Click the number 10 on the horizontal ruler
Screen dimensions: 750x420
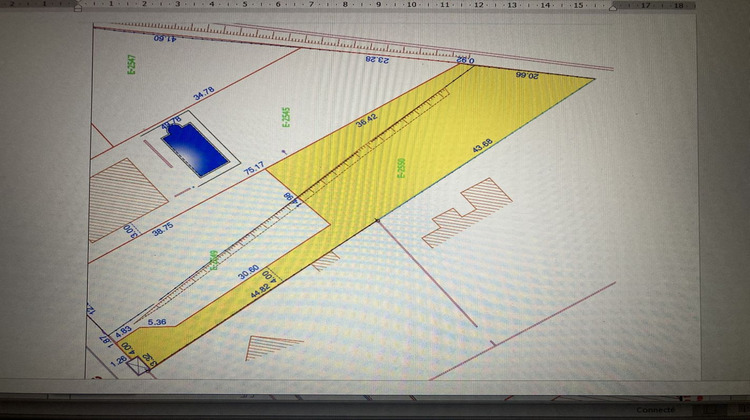pyautogui.click(x=411, y=5)
